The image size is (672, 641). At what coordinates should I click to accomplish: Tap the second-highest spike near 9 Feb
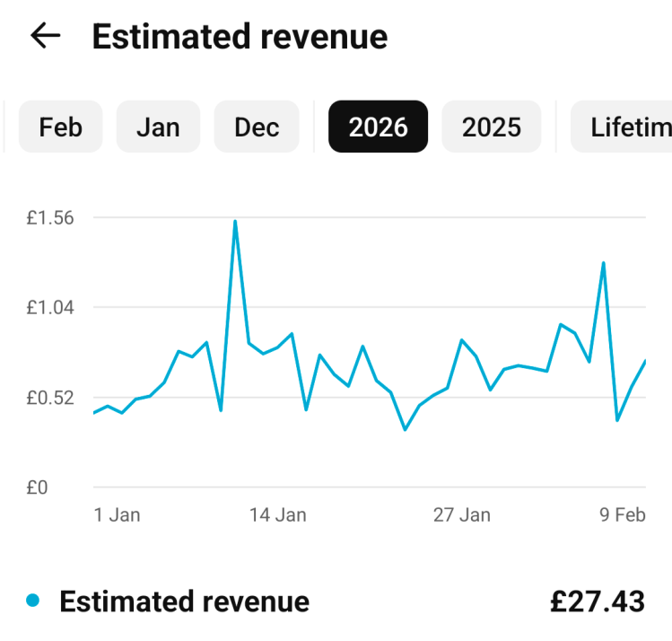604,263
